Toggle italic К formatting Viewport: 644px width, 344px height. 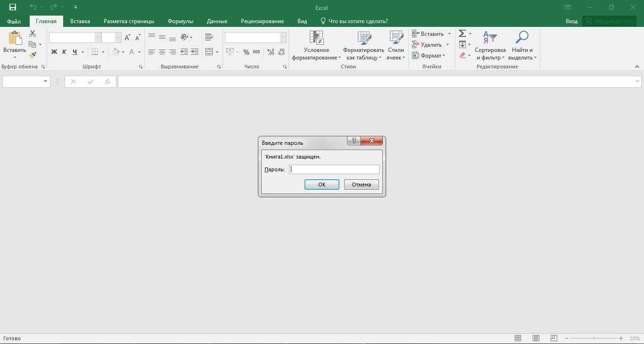(64, 52)
